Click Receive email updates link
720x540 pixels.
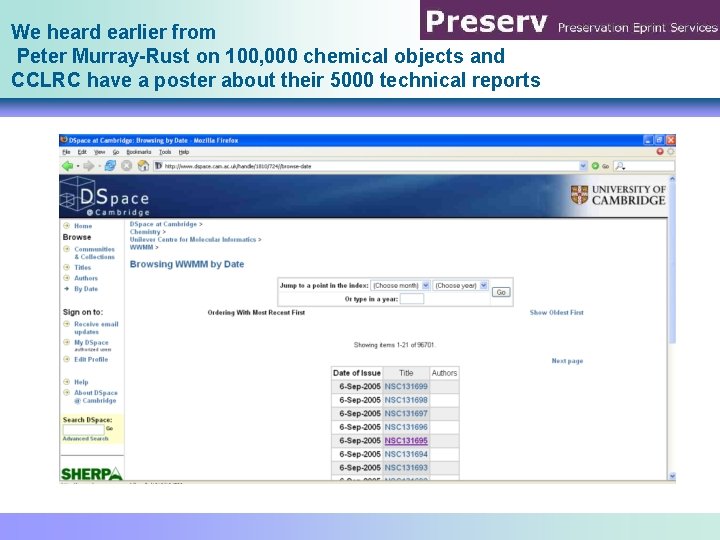[96, 328]
